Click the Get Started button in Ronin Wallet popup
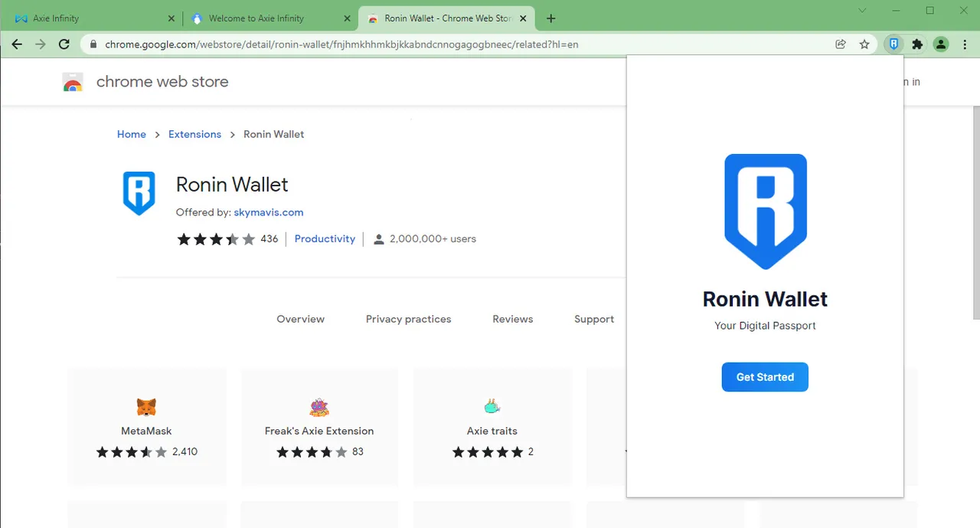The height and width of the screenshot is (528, 980). pos(765,377)
